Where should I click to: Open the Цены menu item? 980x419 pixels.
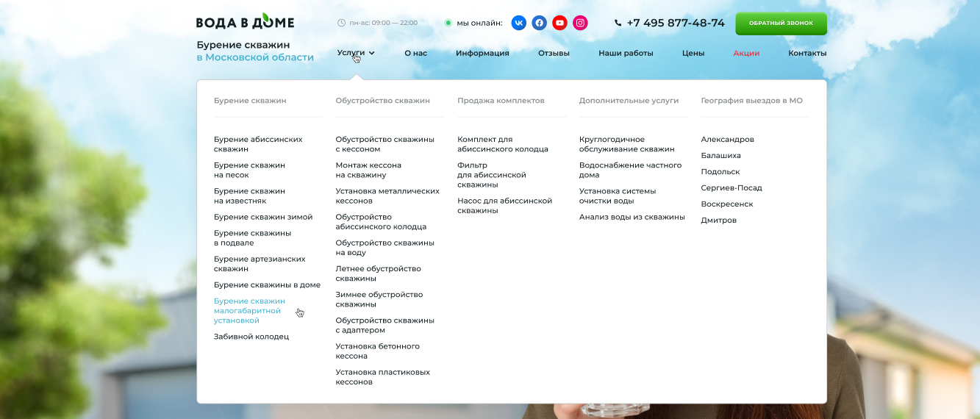pyautogui.click(x=693, y=53)
